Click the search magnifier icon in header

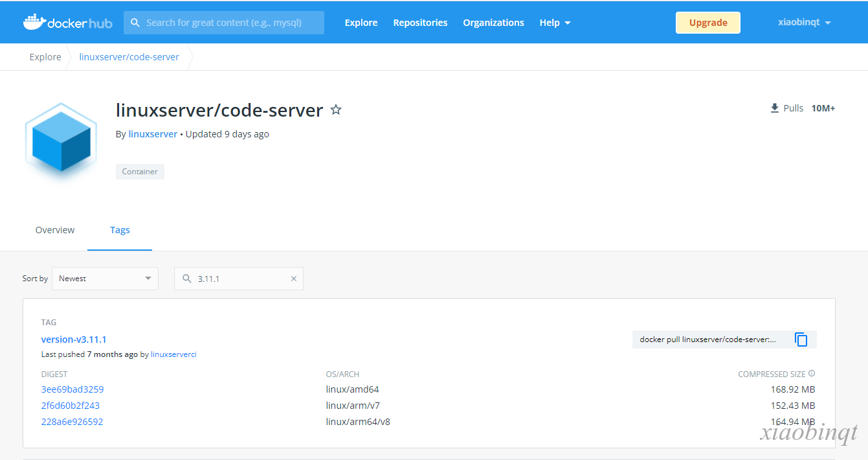(135, 23)
